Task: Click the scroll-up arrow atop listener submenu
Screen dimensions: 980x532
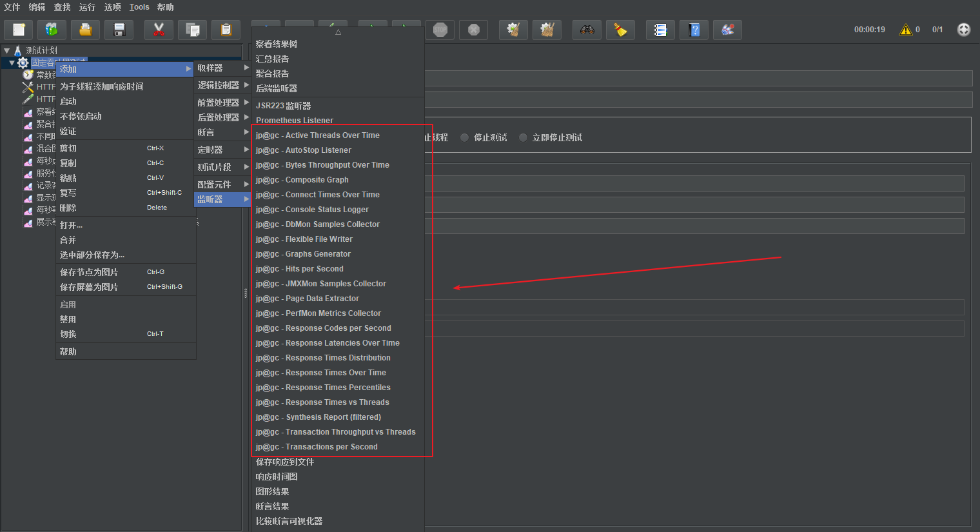Action: point(338,32)
